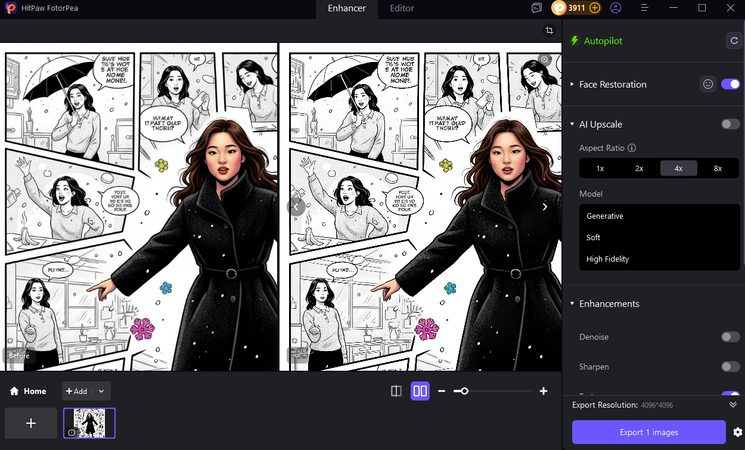The width and height of the screenshot is (745, 450).
Task: Collapse the Enhancements section
Action: click(572, 303)
